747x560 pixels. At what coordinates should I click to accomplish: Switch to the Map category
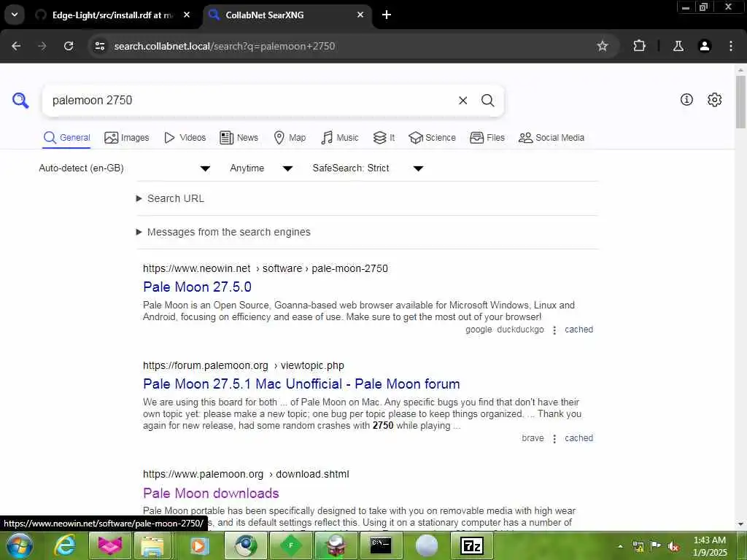pos(290,138)
